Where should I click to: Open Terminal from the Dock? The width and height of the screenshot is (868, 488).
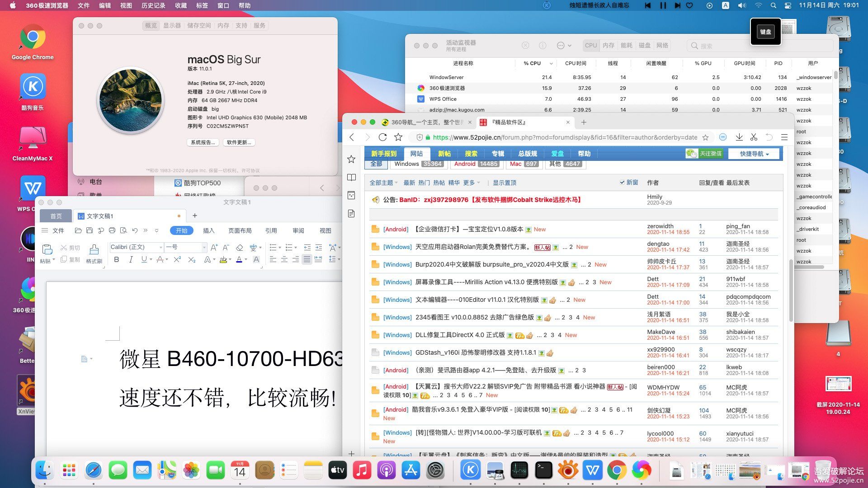coord(543,470)
